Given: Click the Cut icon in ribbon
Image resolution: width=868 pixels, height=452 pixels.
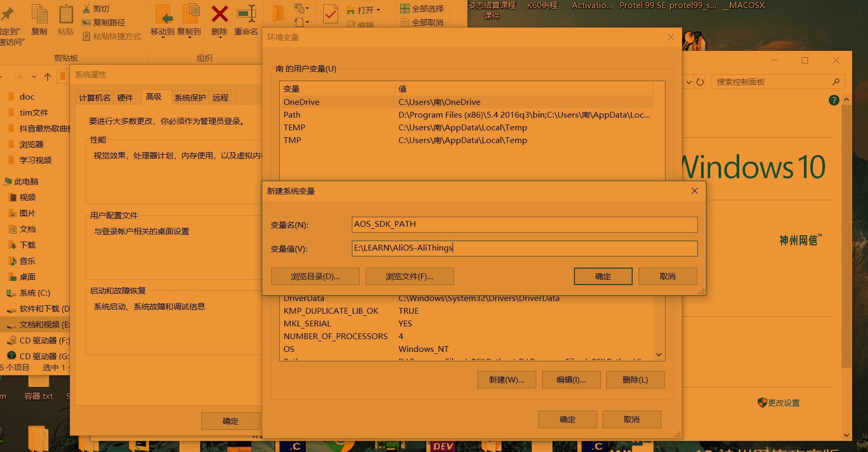Looking at the screenshot, I should pos(86,8).
